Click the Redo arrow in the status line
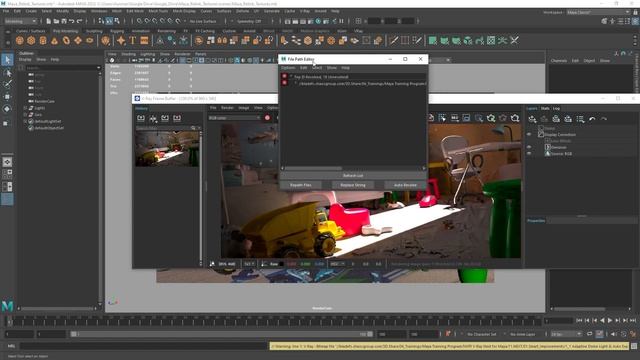 (x=79, y=21)
